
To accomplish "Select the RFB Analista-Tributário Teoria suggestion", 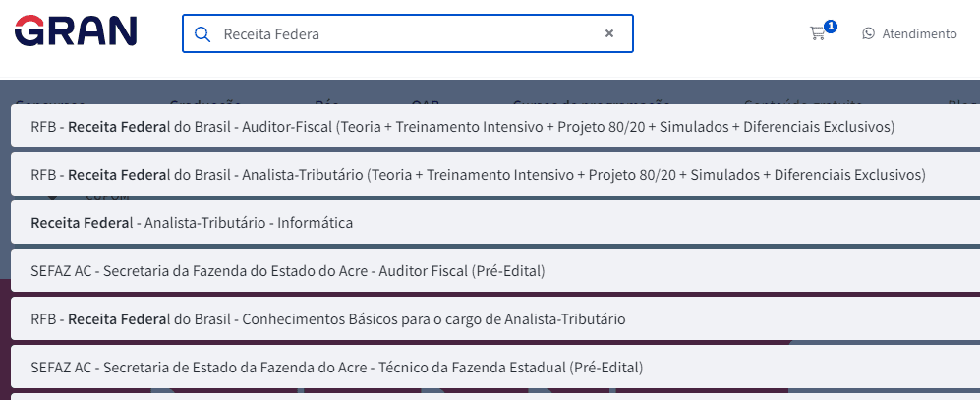I will coord(495,174).
